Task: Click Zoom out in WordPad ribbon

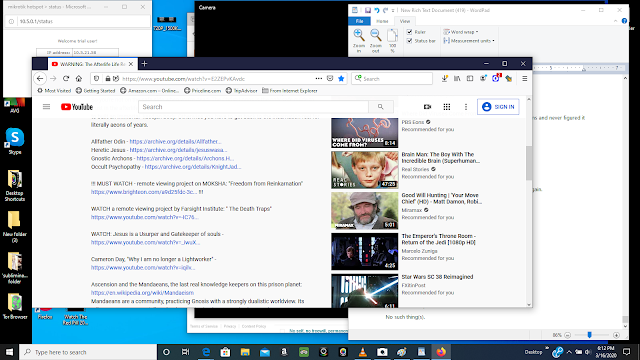Action: pos(376,41)
